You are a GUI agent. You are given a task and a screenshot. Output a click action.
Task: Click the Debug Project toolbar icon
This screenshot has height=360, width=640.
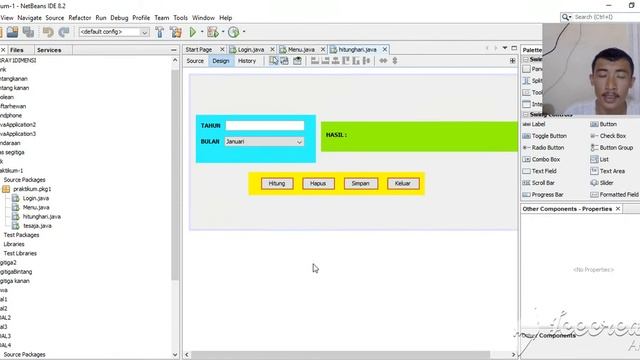tap(213, 32)
